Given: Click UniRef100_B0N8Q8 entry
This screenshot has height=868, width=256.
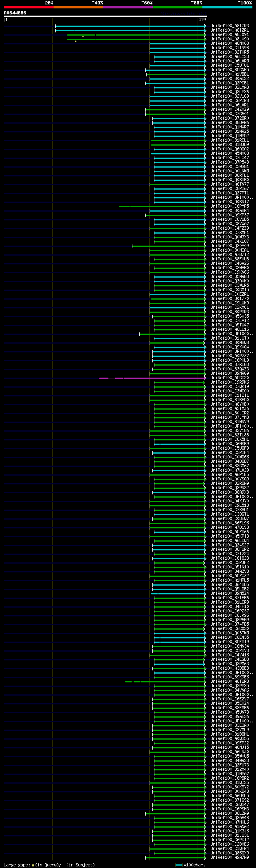Looking at the screenshot, I should tap(230, 342).
